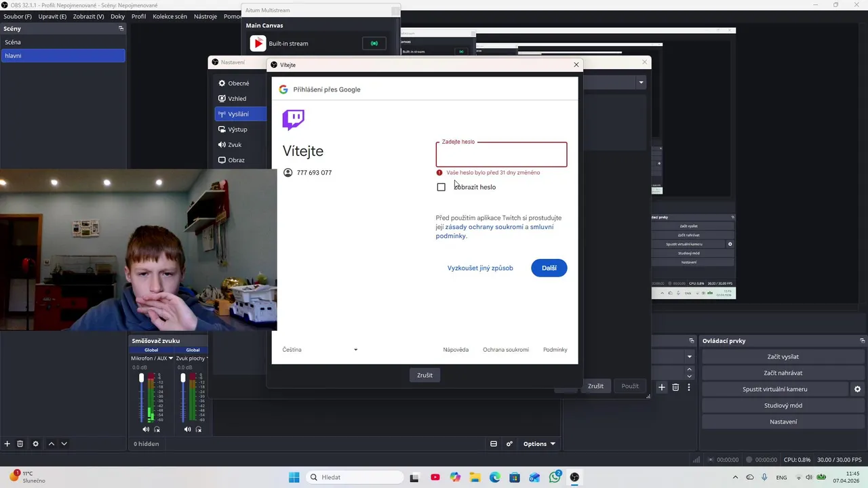
Task: Open transition three-dot properties menu
Action: [x=689, y=387]
